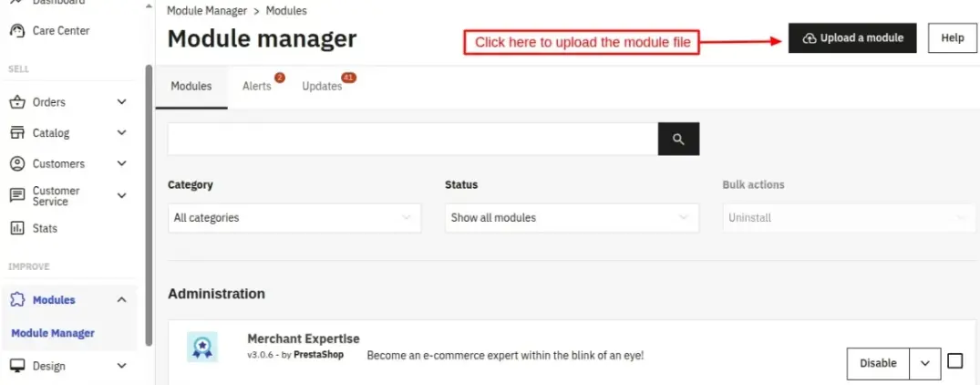Switch to the Modules tab
Image resolution: width=980 pixels, height=385 pixels.
click(191, 87)
